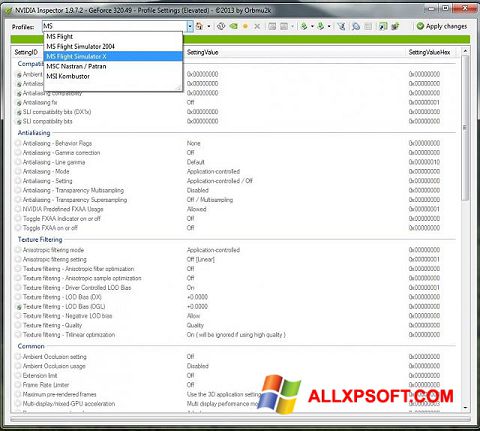Collapse the Antialiasing group header

click(x=34, y=133)
